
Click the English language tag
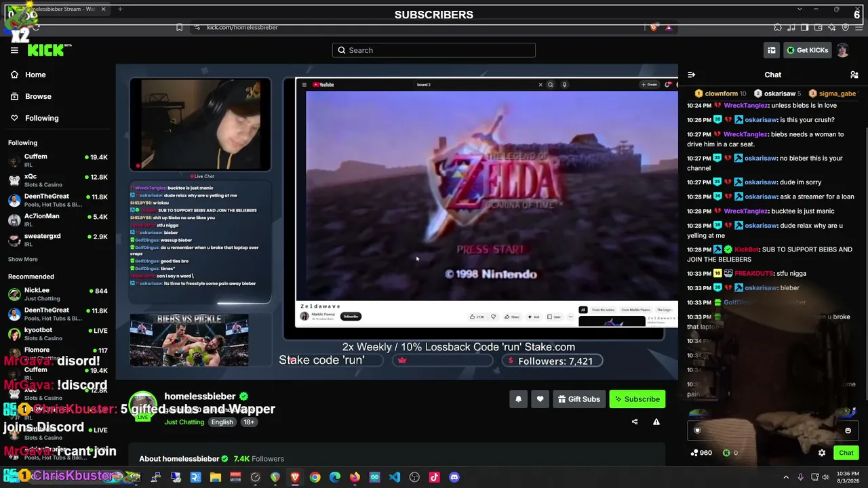tap(222, 422)
